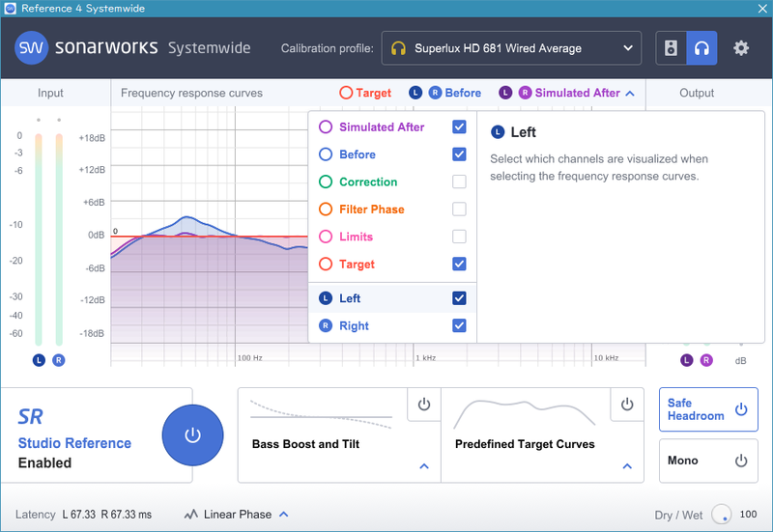This screenshot has height=532, width=773.
Task: Click purple L icon beside Simulated After
Action: click(x=505, y=93)
